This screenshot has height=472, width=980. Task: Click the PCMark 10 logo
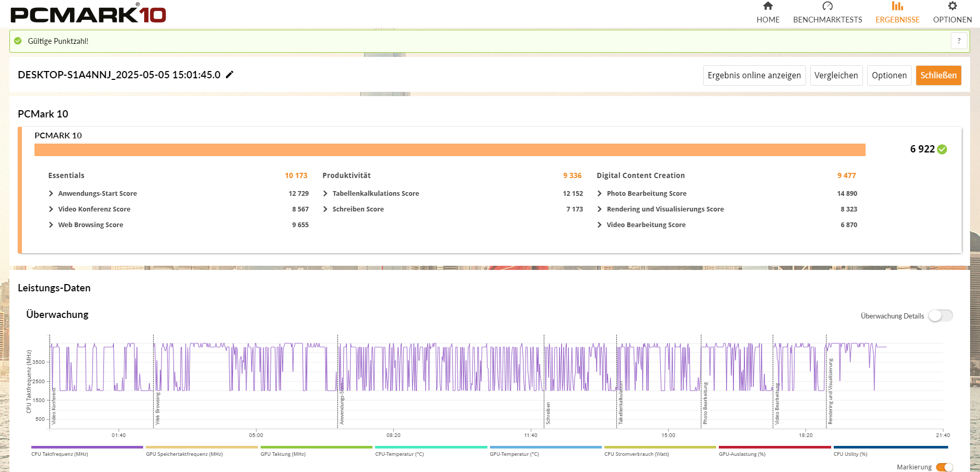click(88, 14)
